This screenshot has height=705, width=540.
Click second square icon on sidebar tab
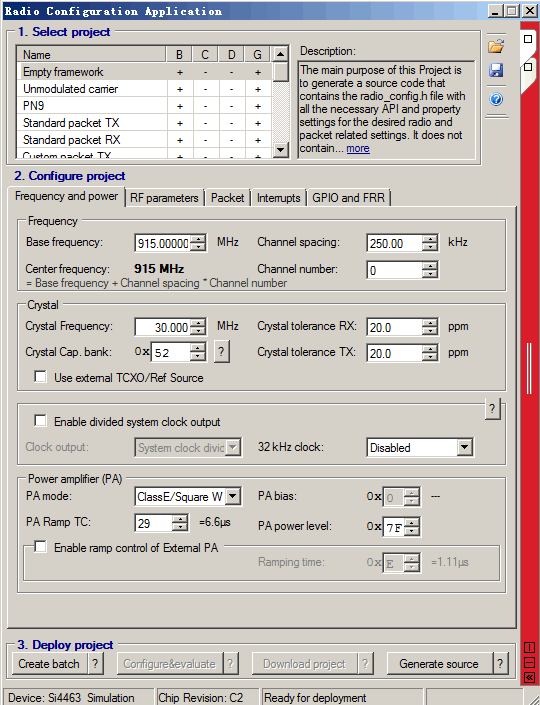coord(528,67)
